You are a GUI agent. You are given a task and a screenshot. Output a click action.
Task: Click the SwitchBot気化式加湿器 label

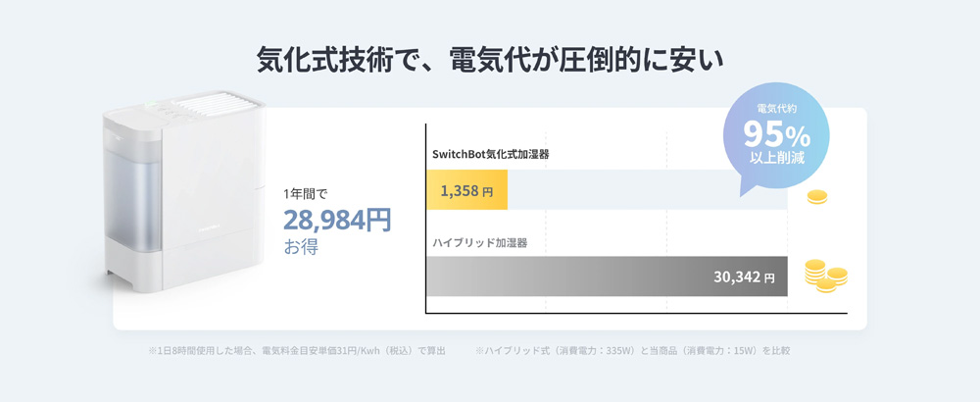click(x=491, y=155)
